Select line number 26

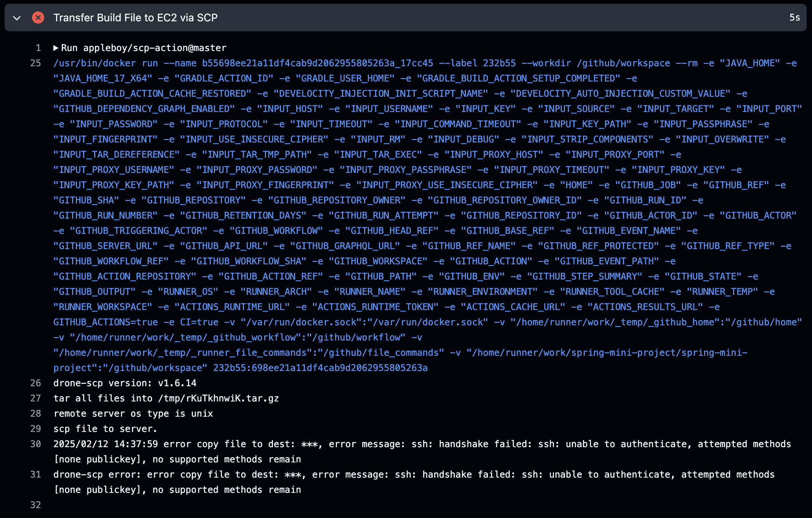36,383
